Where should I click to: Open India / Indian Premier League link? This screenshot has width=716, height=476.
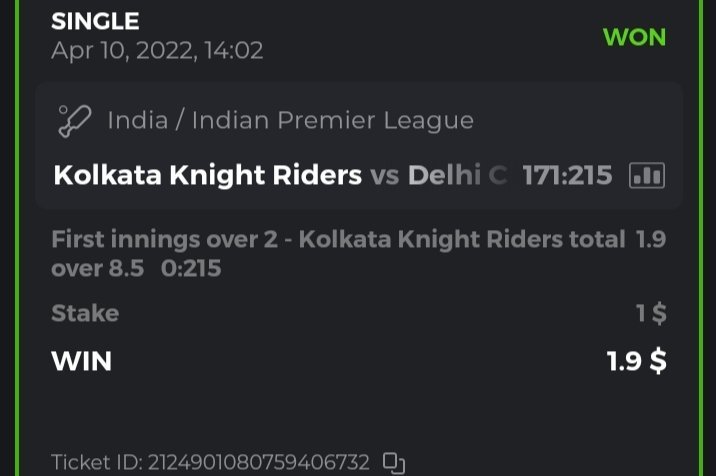(x=290, y=121)
